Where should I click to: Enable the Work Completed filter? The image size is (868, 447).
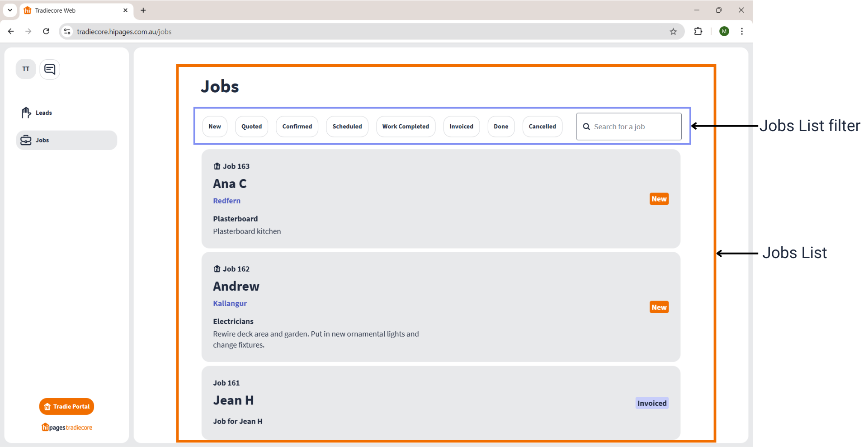[x=406, y=127]
